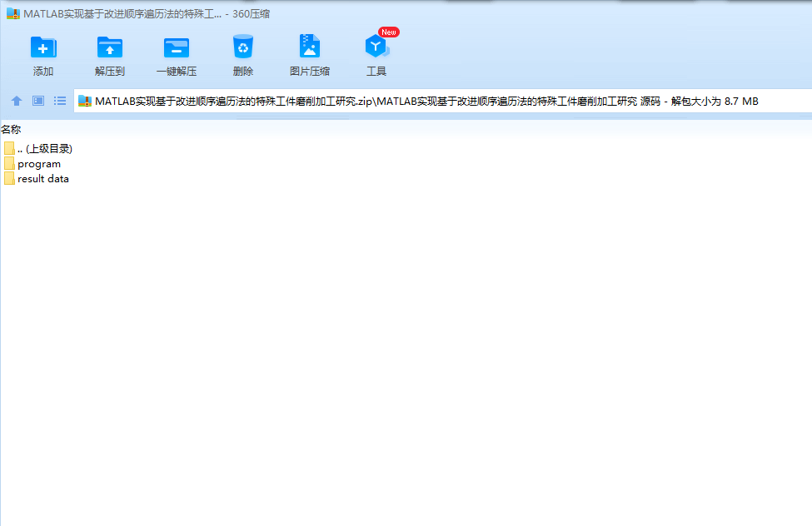Click the archive icon in the address bar
Screen dimensions: 812x526
click(x=85, y=102)
